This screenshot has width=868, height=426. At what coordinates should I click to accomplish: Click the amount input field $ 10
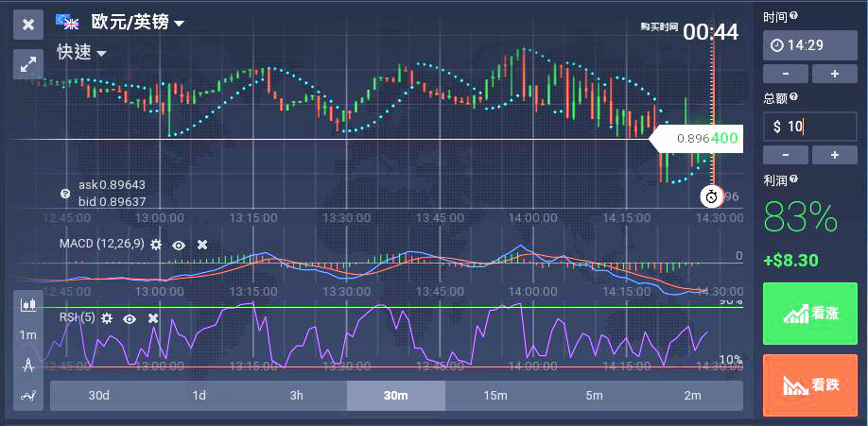[x=810, y=127]
